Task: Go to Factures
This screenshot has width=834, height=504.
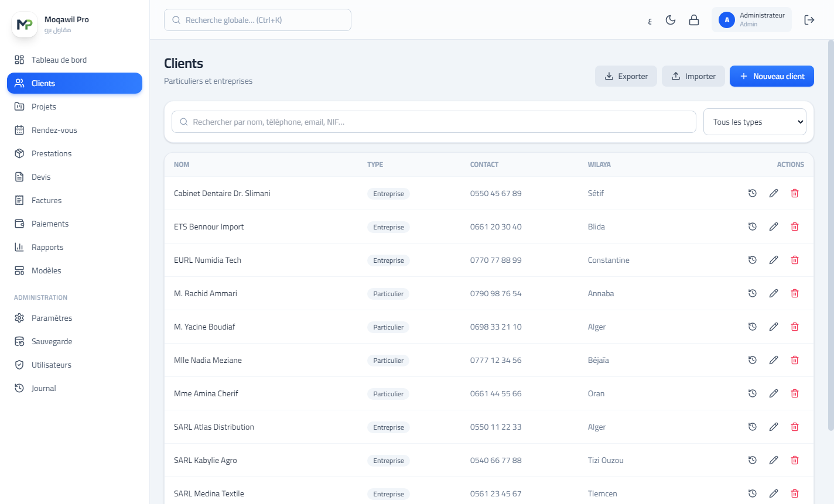Action: [x=74, y=200]
